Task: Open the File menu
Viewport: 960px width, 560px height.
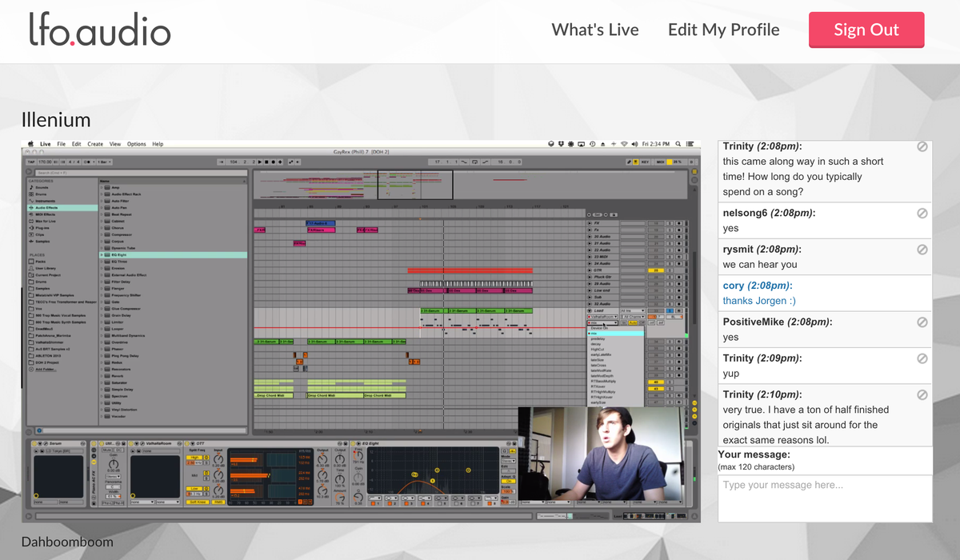Action: point(61,144)
